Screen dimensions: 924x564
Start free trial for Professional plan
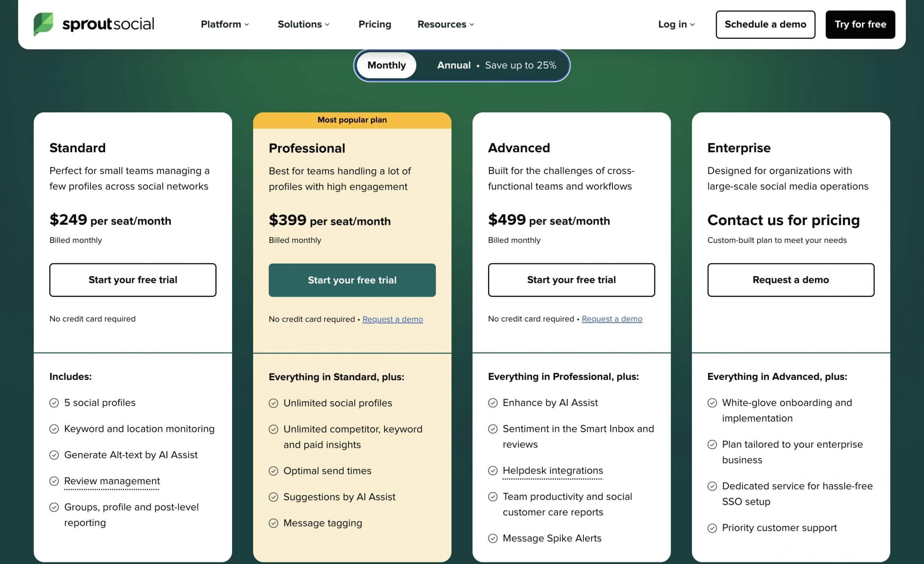pos(352,280)
